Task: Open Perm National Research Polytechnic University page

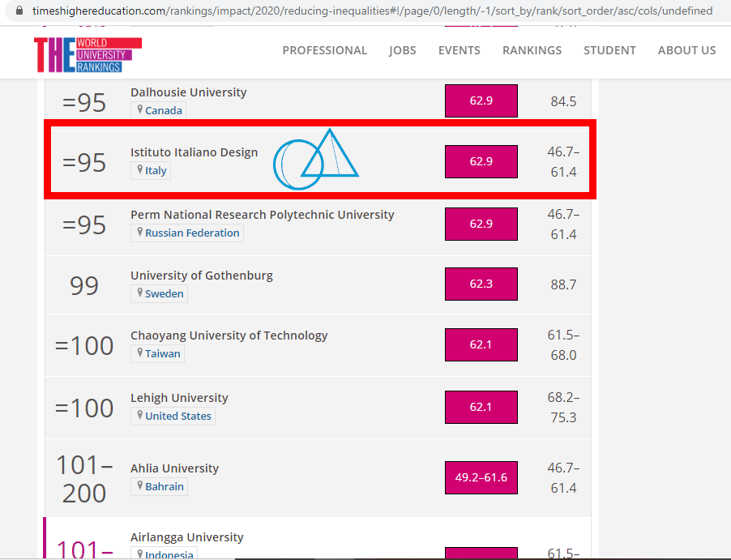Action: (x=262, y=215)
